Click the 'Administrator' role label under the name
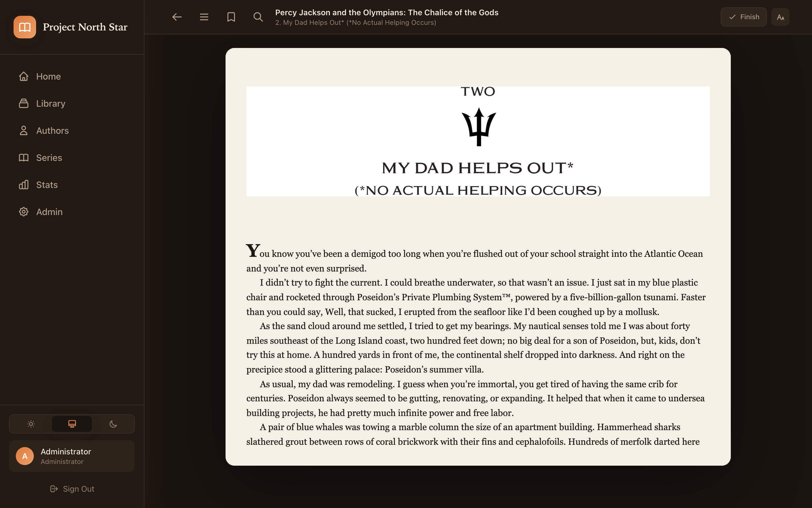The width and height of the screenshot is (812, 508). (x=62, y=462)
